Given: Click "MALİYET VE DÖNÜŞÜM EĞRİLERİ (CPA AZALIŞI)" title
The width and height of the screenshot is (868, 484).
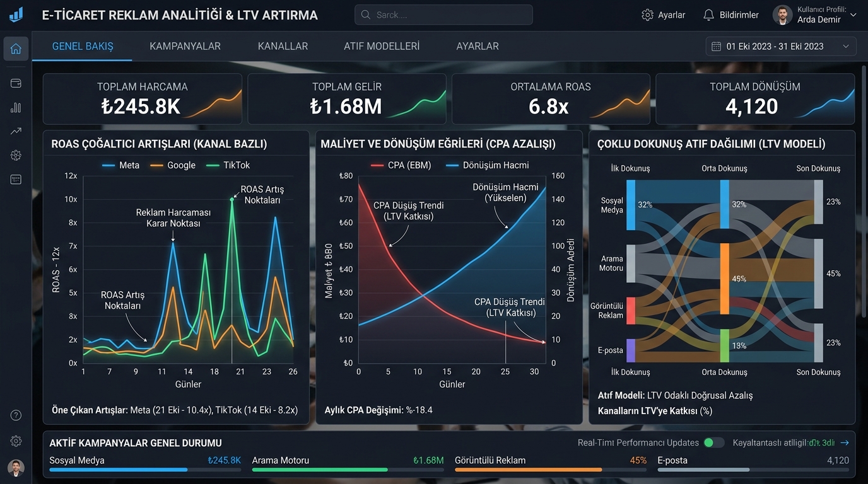Looking at the screenshot, I should (438, 144).
